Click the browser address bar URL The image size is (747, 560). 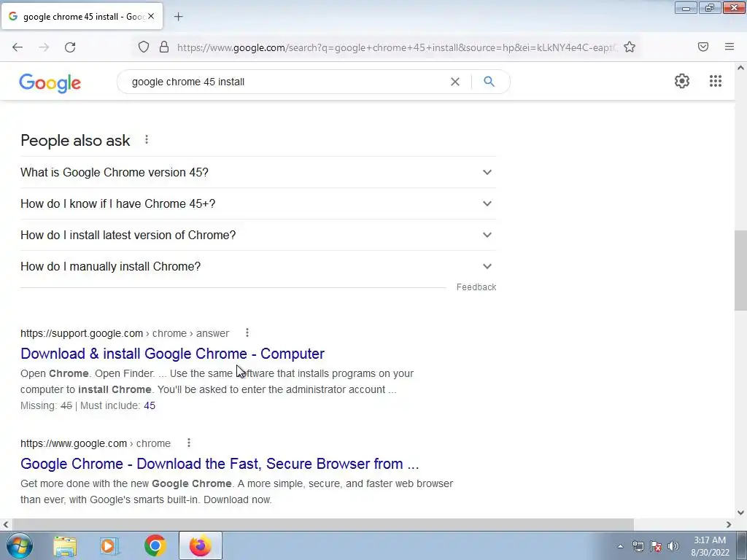pos(397,47)
